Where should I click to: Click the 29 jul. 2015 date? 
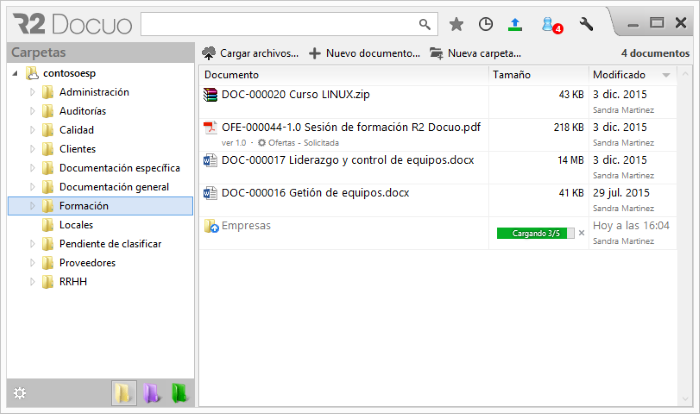(x=621, y=193)
